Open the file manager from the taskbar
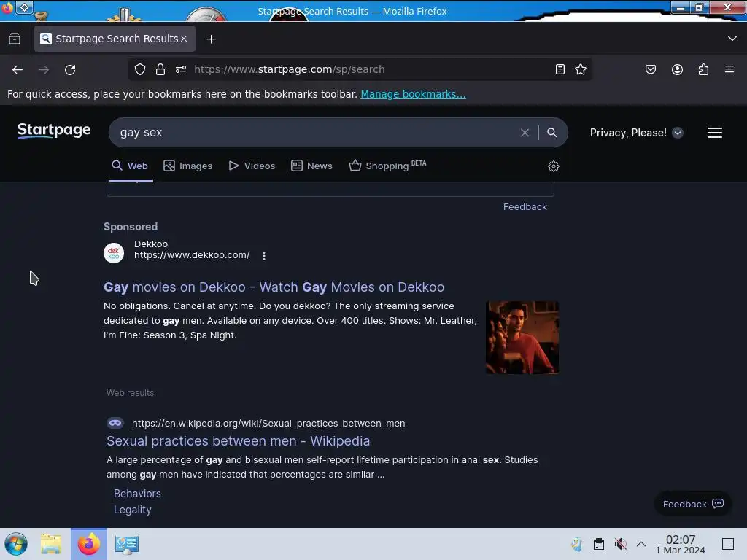Viewport: 747px width, 560px height. click(51, 544)
